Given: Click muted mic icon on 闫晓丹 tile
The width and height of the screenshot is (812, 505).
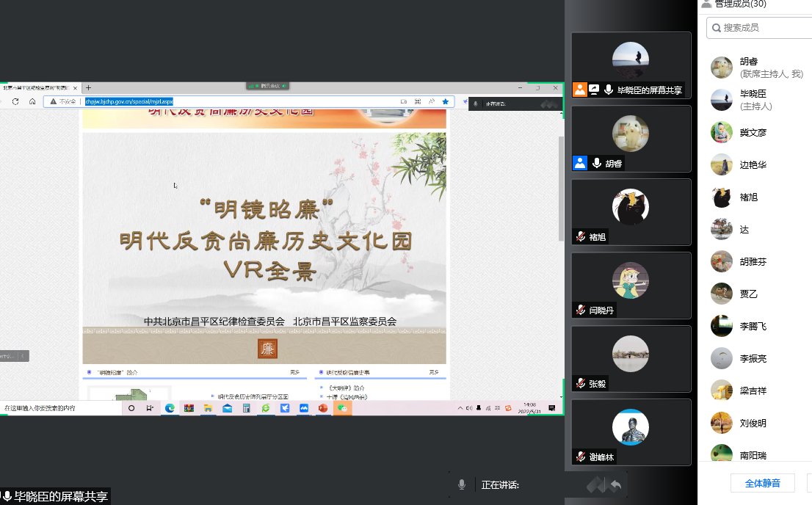Looking at the screenshot, I should tap(581, 310).
